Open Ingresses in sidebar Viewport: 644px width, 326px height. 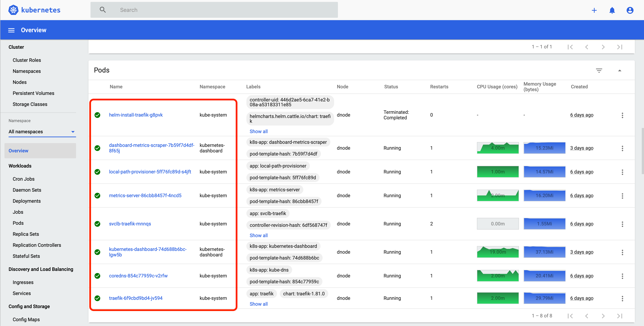coord(23,282)
